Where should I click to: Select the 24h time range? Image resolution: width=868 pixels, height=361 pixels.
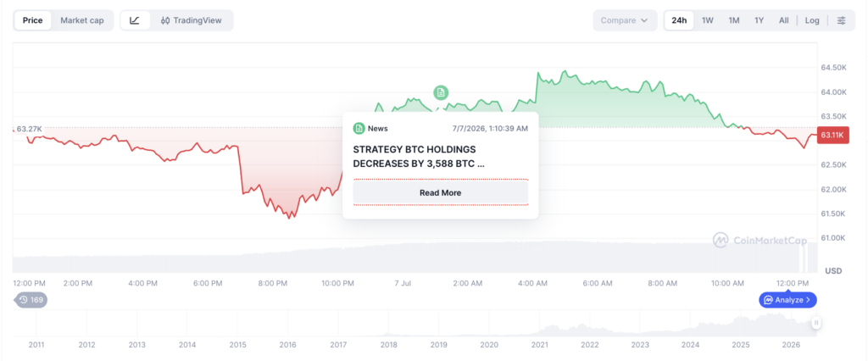679,20
